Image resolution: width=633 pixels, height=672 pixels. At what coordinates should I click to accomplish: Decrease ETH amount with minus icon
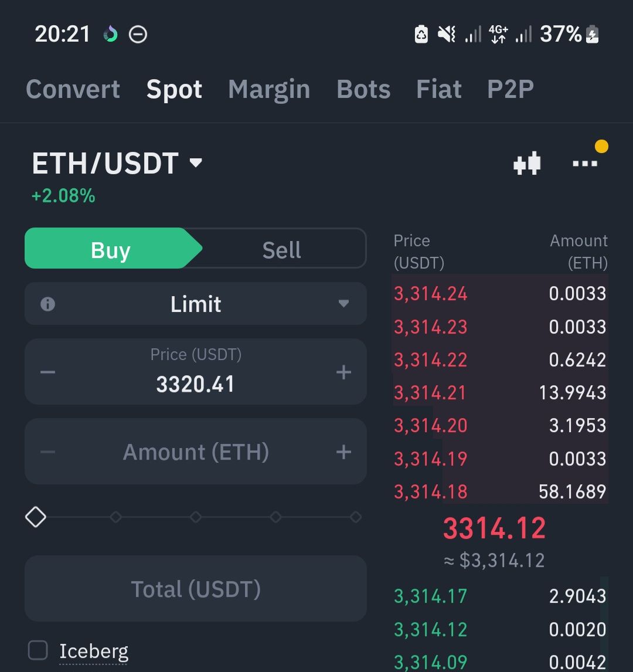point(47,452)
